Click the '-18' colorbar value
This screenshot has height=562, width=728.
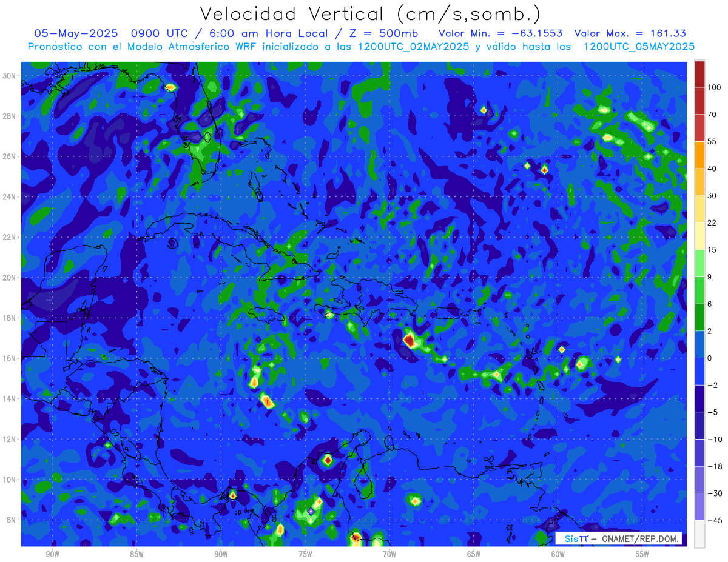714,466
